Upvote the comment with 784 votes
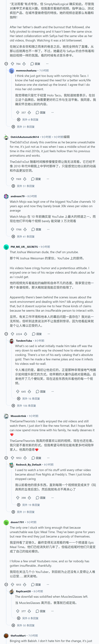The image size is (99, 644). tap(13, 64)
